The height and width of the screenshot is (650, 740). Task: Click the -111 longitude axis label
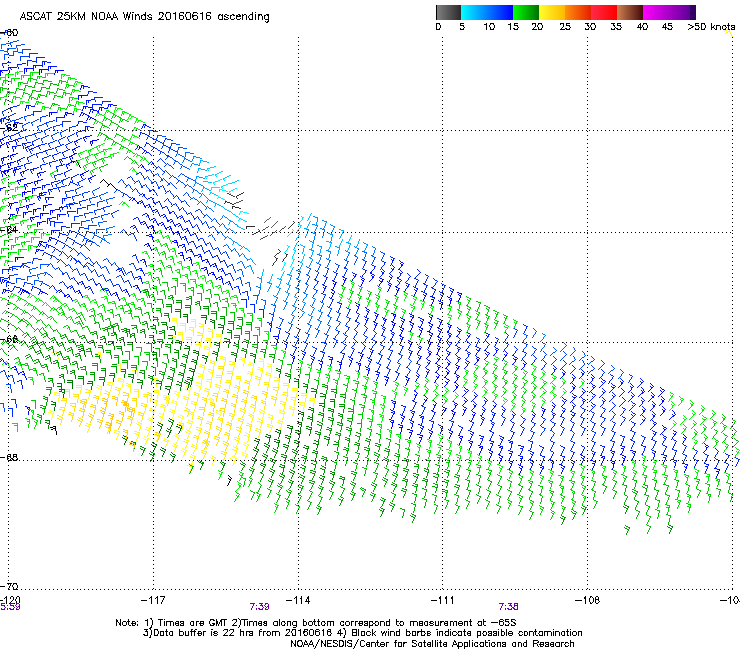(442, 600)
